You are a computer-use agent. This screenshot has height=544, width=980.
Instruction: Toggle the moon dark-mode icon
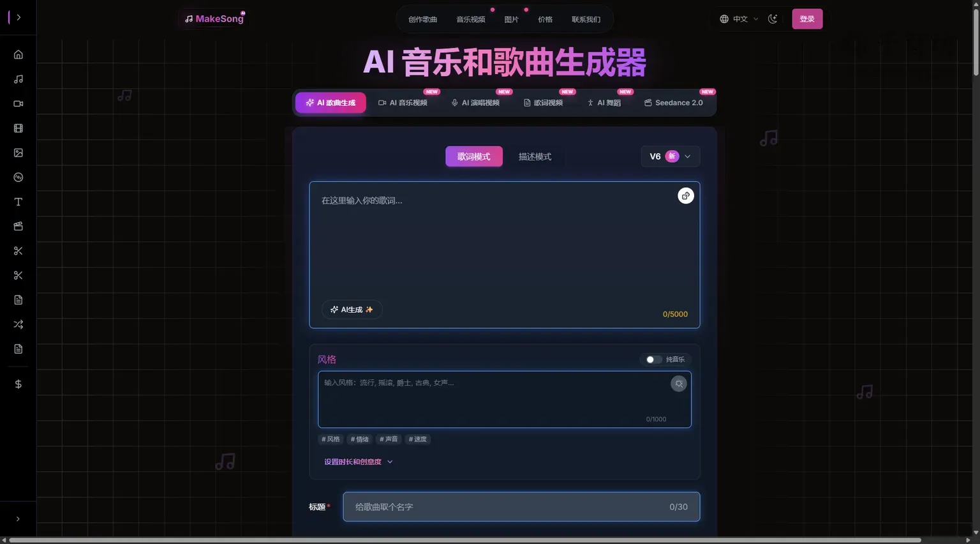[773, 19]
